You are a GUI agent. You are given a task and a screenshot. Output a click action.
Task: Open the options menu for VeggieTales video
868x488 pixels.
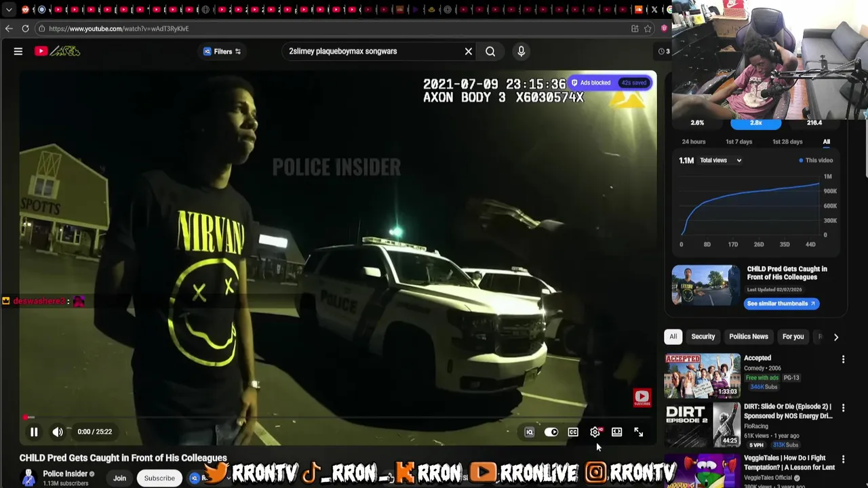[843, 460]
